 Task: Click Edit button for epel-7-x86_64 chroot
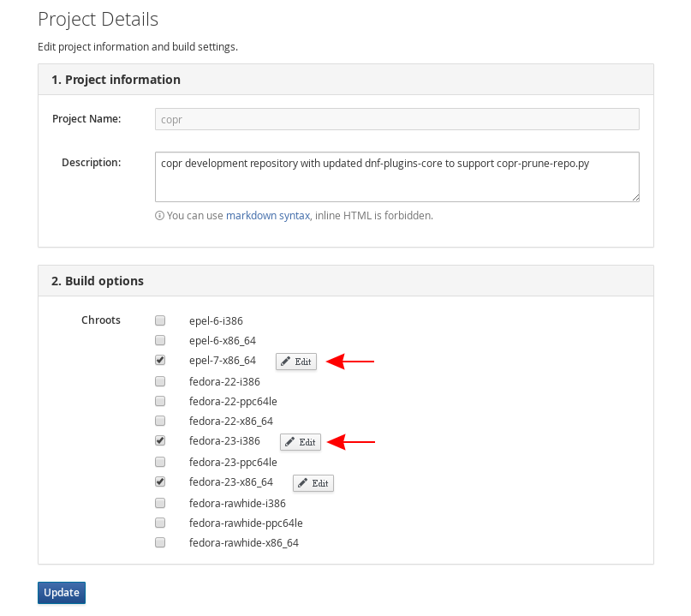(x=296, y=362)
